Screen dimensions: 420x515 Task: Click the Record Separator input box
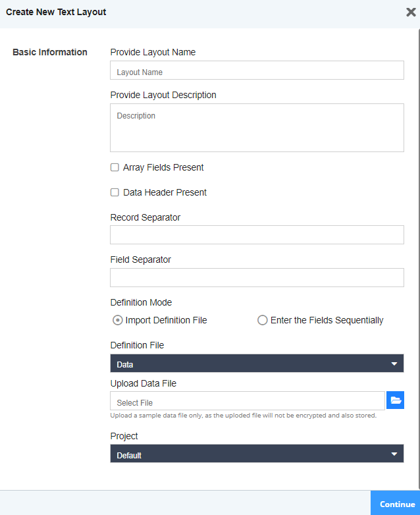click(257, 235)
